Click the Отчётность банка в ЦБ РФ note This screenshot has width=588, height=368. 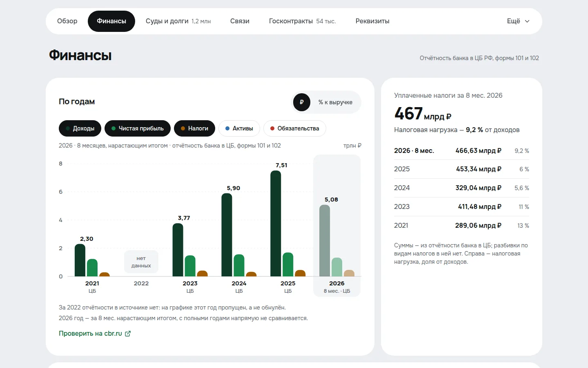coord(479,58)
